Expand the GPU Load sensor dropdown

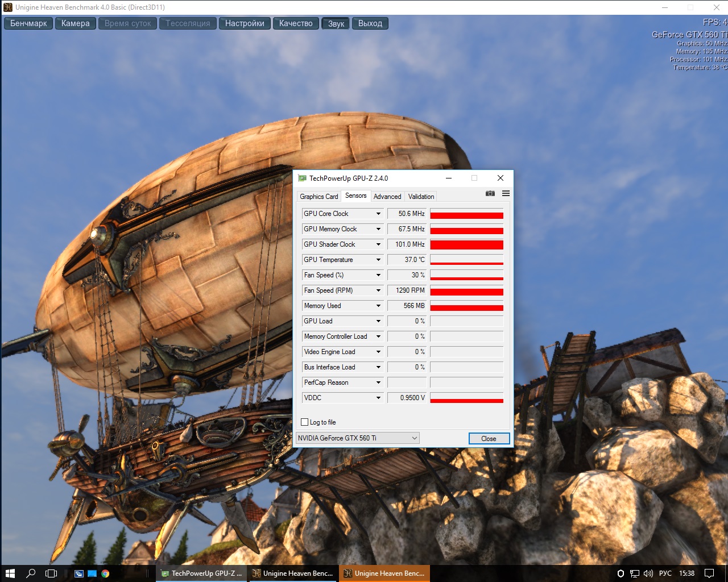[378, 321]
